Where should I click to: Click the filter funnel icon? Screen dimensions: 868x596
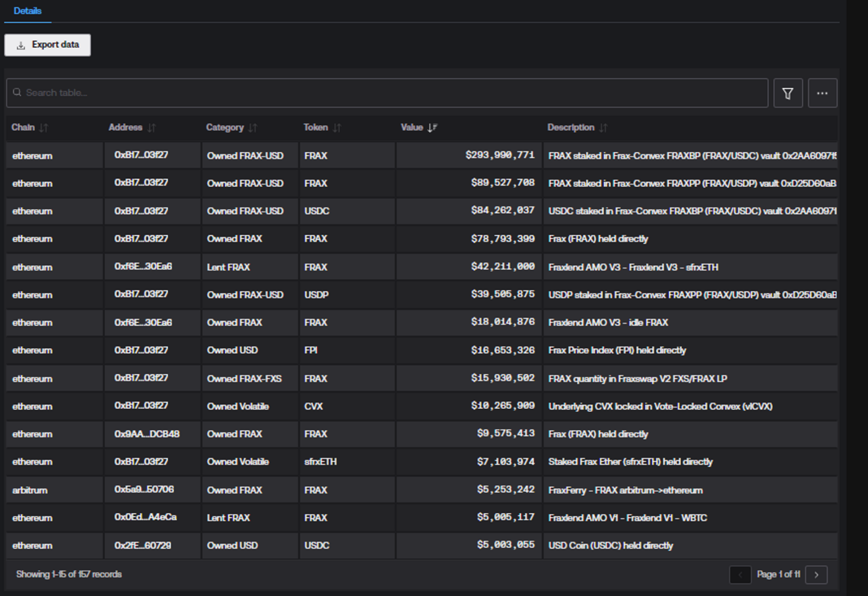coord(787,93)
